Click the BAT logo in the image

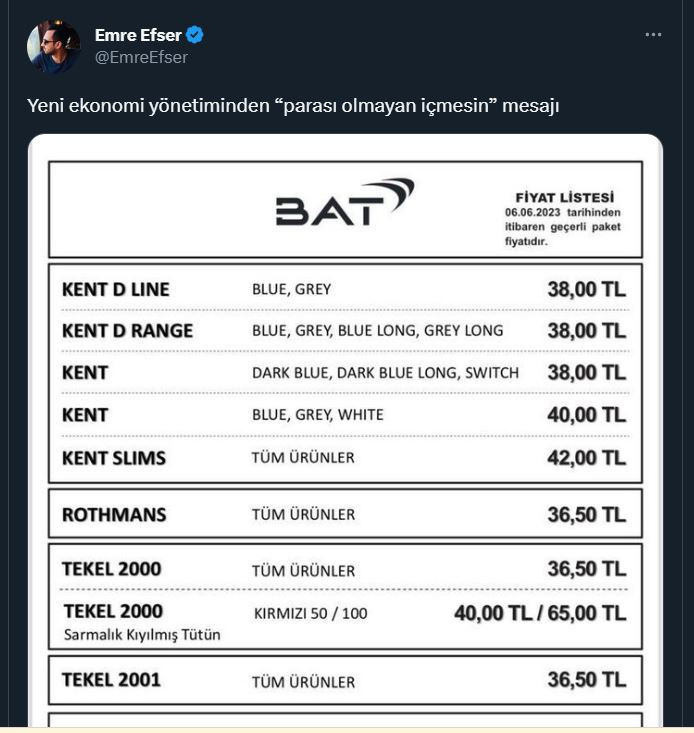(x=345, y=202)
